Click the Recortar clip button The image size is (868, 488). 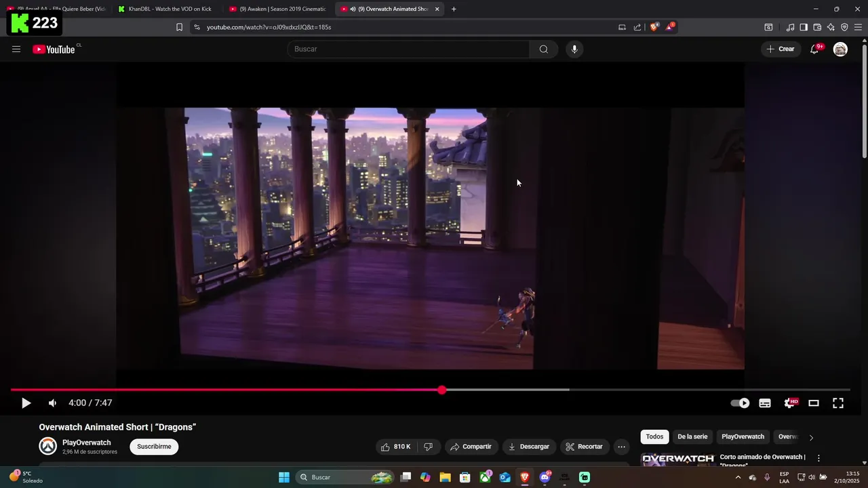click(x=584, y=447)
